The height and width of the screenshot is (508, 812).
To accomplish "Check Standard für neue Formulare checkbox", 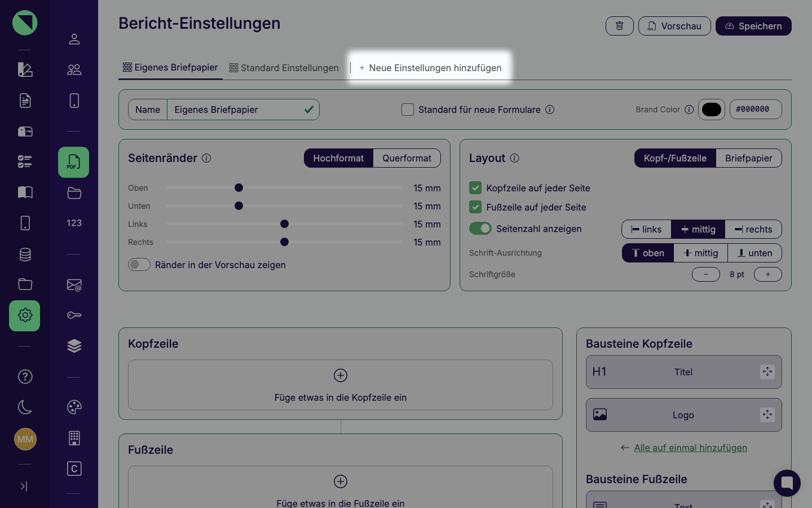I will pos(408,110).
